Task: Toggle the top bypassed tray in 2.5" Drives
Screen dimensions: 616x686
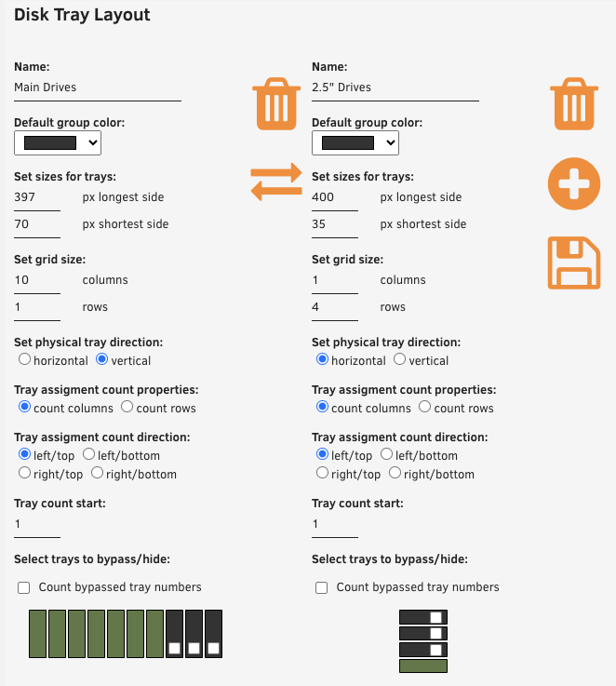Action: point(423,617)
